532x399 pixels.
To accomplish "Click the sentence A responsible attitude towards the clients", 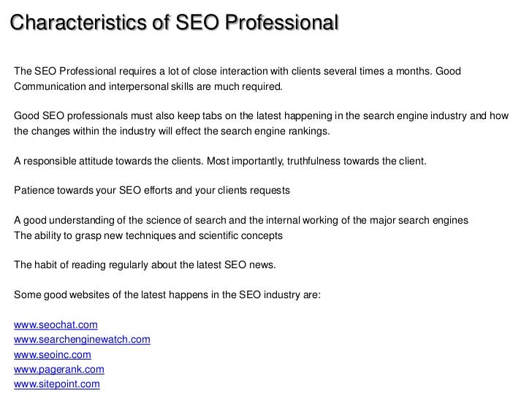I will (109, 161).
